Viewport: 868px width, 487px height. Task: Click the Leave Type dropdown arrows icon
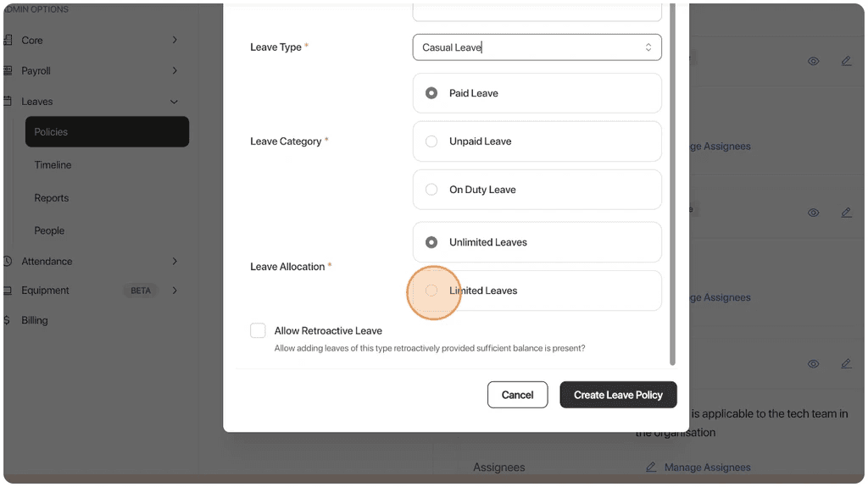pos(648,47)
